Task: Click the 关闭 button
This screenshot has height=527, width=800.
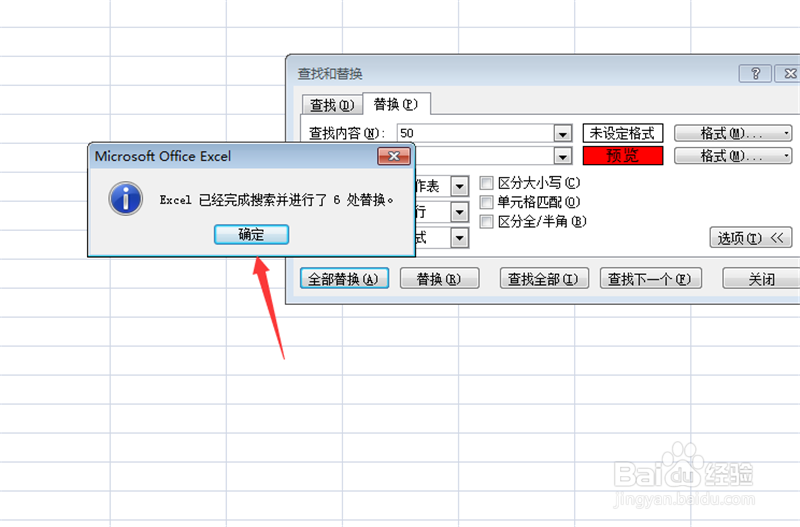Action: (x=761, y=279)
